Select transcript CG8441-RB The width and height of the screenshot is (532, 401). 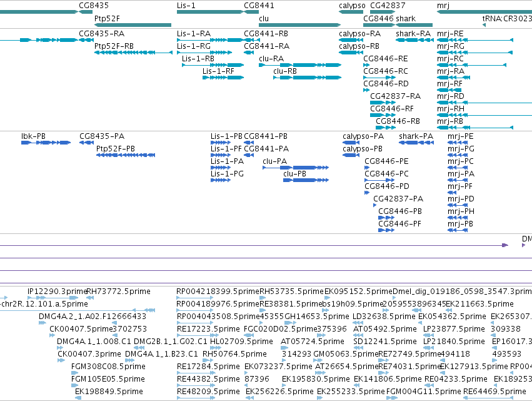coord(266,34)
